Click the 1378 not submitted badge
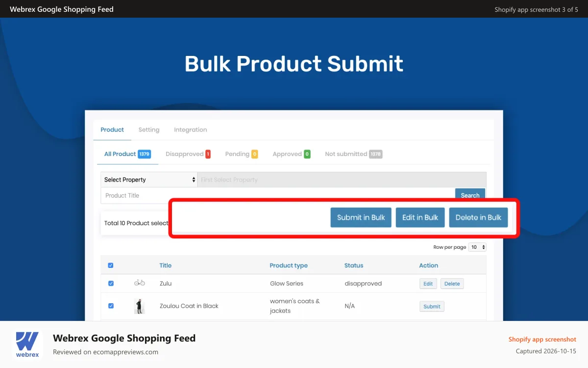 [x=375, y=154]
